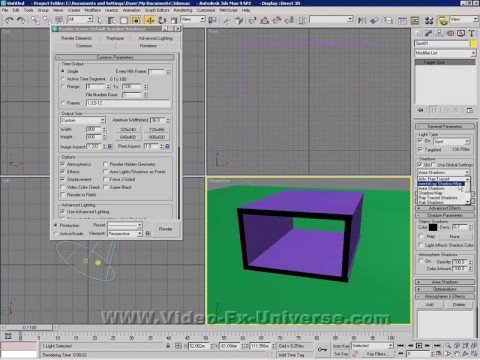480x360 pixels.
Task: Click the Undo arrow icon
Action: pyautogui.click(x=9, y=20)
